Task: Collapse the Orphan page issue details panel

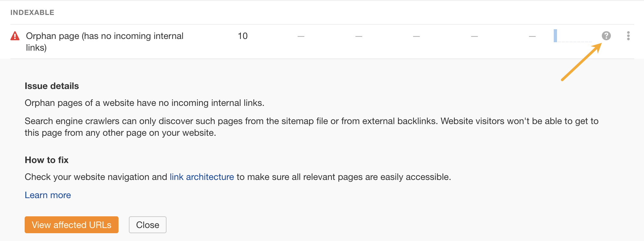Action: (148, 224)
